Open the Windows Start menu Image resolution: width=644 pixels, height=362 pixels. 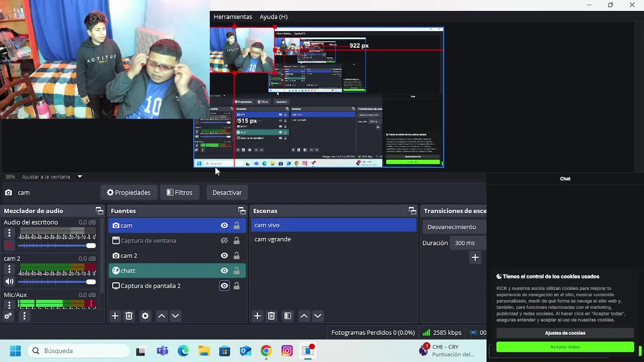tap(15, 350)
